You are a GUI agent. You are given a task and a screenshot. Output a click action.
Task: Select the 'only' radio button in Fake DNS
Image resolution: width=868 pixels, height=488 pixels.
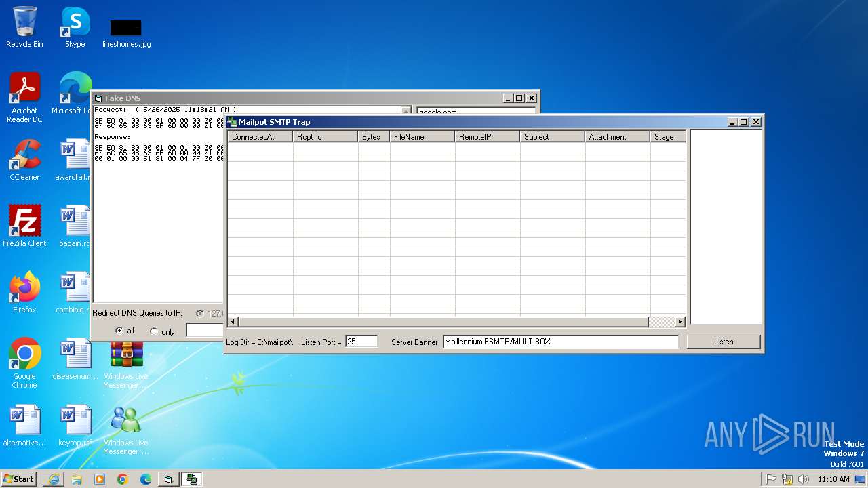click(x=153, y=331)
